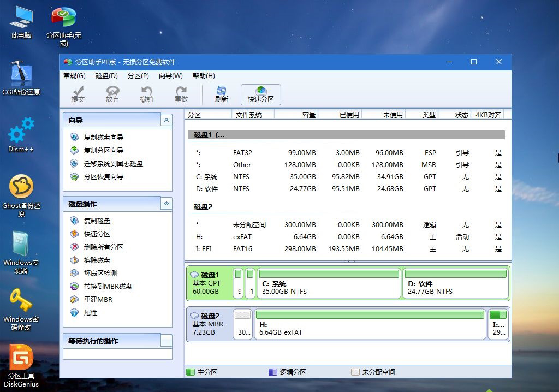The width and height of the screenshot is (559, 392).
Task: Click the 逻辑分区 legend color swatch
Action: pyautogui.click(x=273, y=371)
